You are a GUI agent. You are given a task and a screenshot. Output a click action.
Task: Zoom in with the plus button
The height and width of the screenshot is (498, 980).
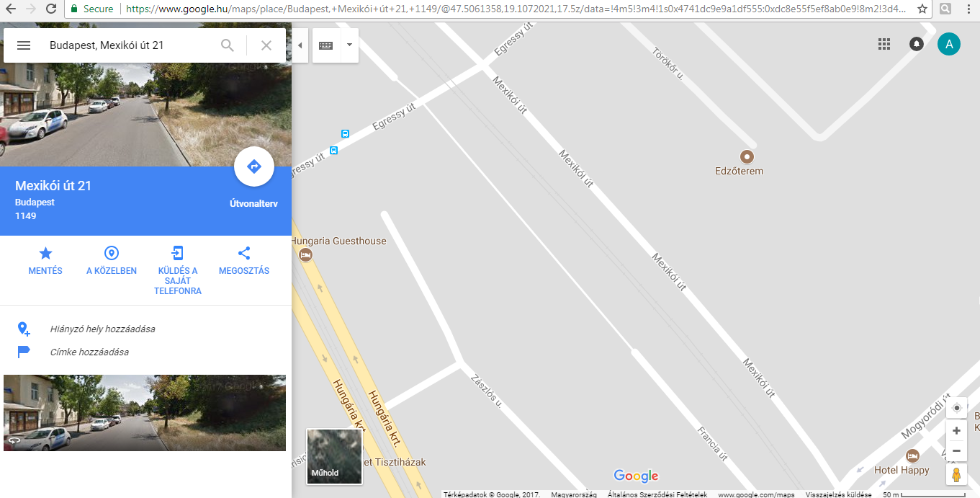pos(956,431)
